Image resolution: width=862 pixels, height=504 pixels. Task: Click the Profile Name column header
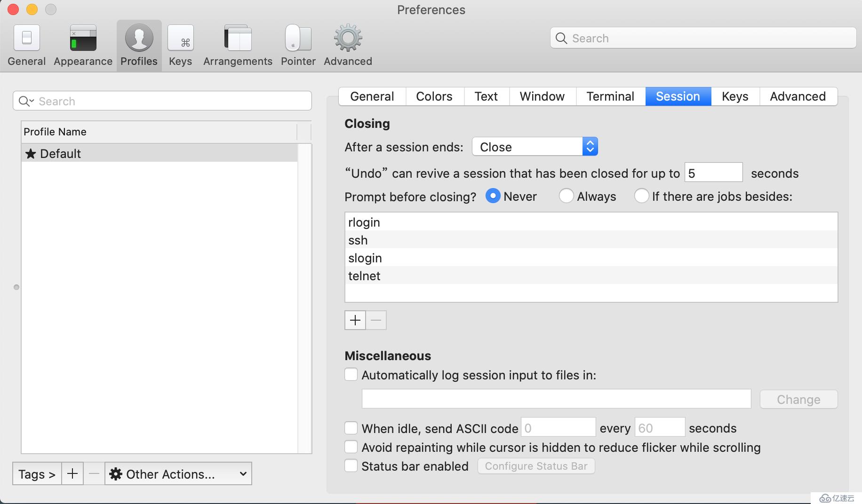point(159,132)
